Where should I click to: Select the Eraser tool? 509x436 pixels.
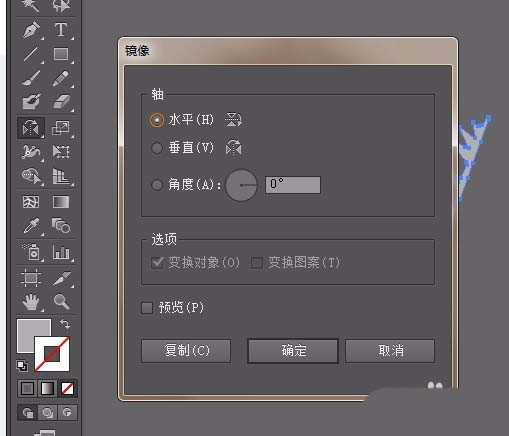[61, 102]
